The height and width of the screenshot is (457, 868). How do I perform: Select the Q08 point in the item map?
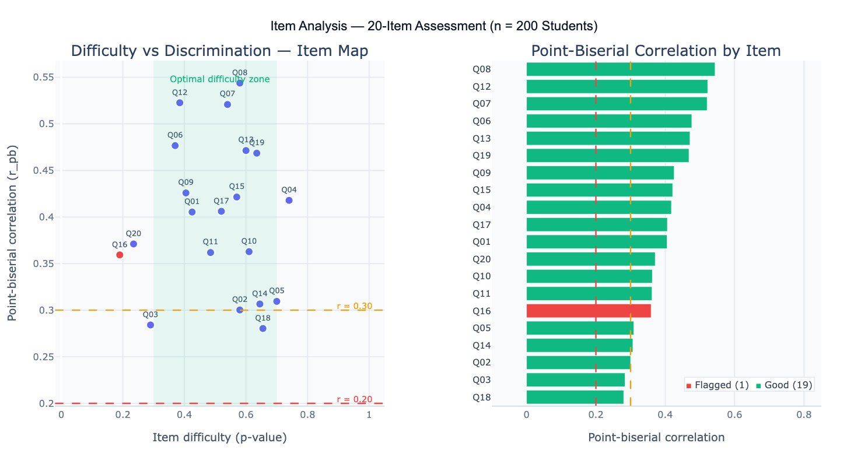click(240, 83)
